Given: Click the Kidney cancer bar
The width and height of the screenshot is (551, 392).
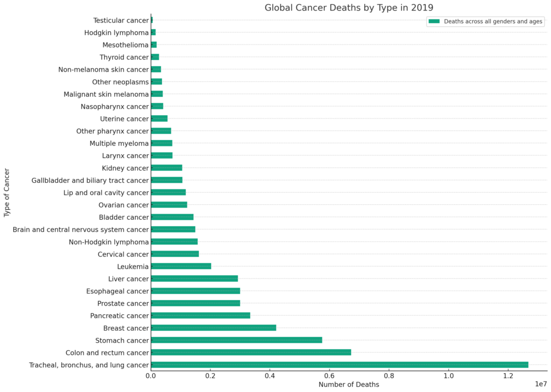Looking at the screenshot, I should (166, 168).
